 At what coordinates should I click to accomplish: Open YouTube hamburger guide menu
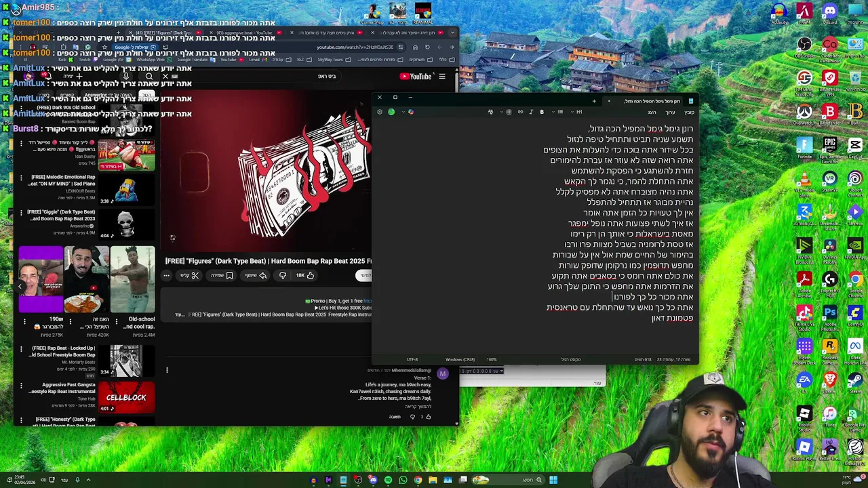pos(442,76)
